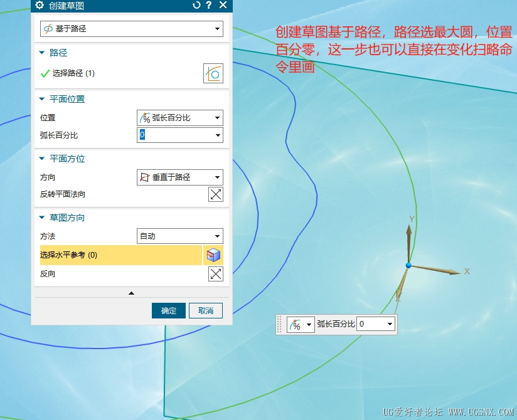Viewport: 517px width, 420px height.
Task: Click the curve selection icon beside 选择路径
Action: point(213,73)
